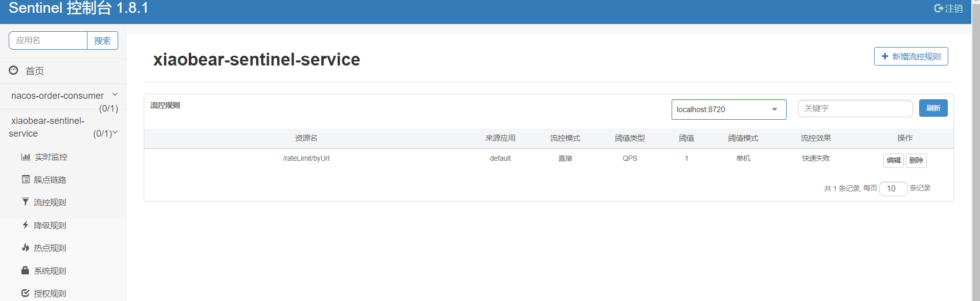980x301 pixels.
Task: Click the 来源应用 column header
Action: coord(500,138)
